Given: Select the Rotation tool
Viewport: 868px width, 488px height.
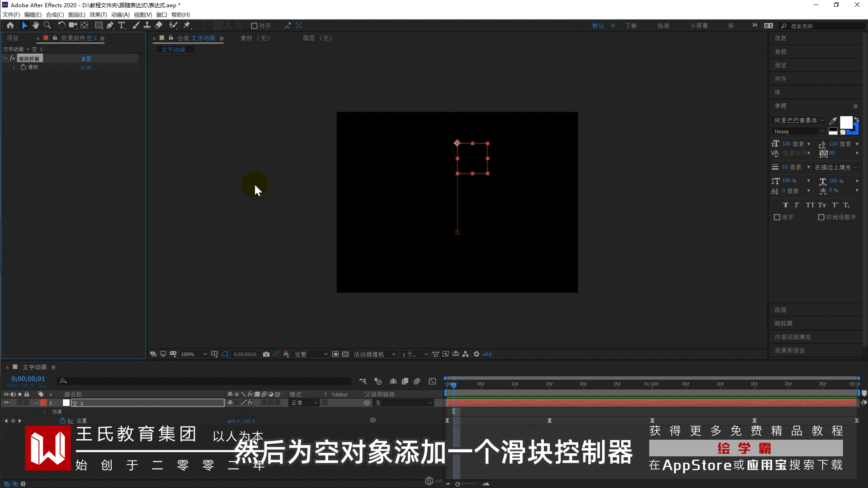Looking at the screenshot, I should 61,26.
